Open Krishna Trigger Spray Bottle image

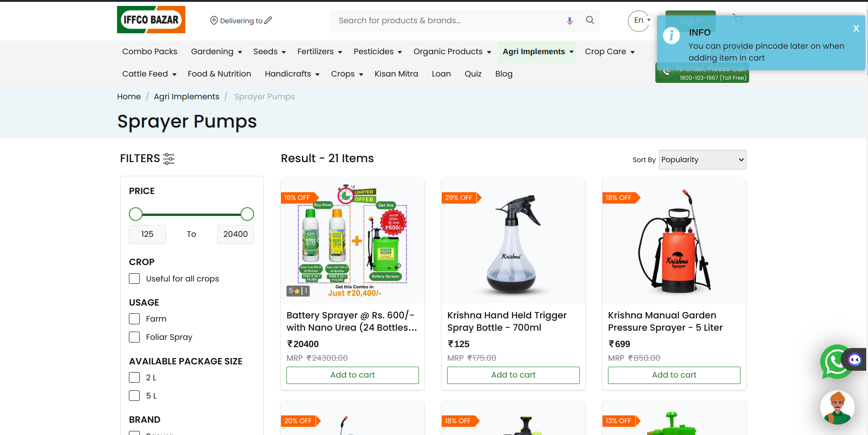[x=513, y=241]
